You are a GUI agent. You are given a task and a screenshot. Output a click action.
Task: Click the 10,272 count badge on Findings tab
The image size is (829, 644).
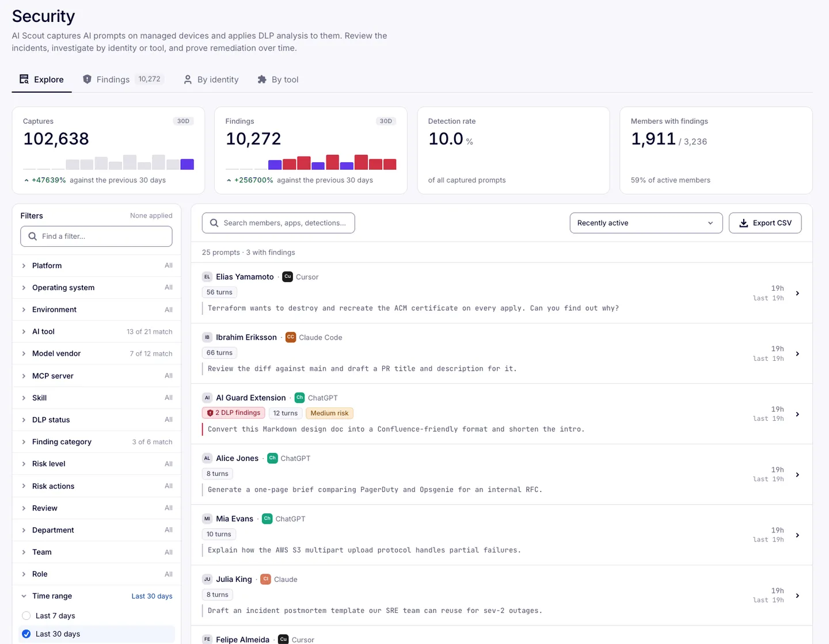150,79
